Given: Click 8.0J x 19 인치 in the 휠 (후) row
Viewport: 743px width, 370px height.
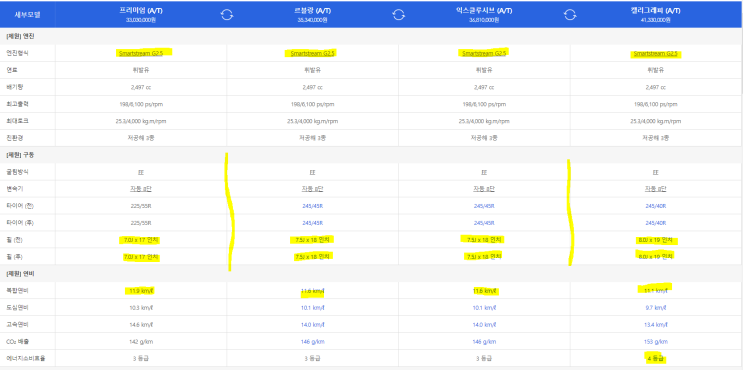Looking at the screenshot, I should coord(655,257).
